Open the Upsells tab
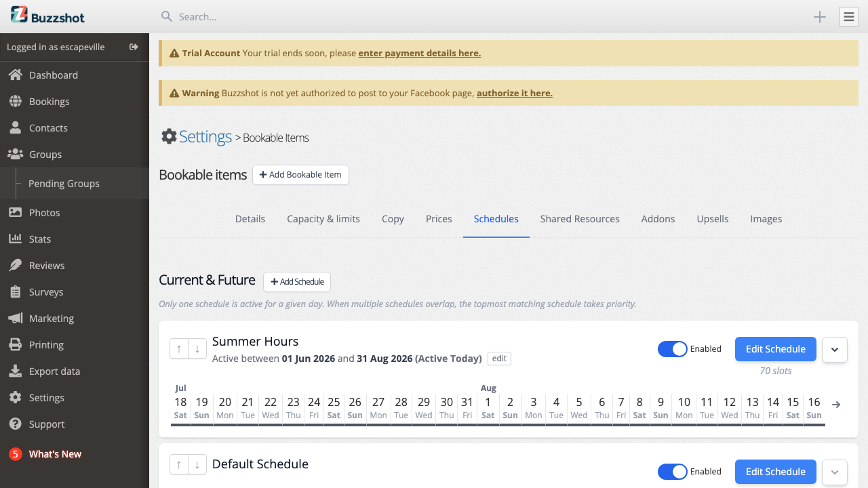The width and height of the screenshot is (868, 488). click(x=713, y=219)
